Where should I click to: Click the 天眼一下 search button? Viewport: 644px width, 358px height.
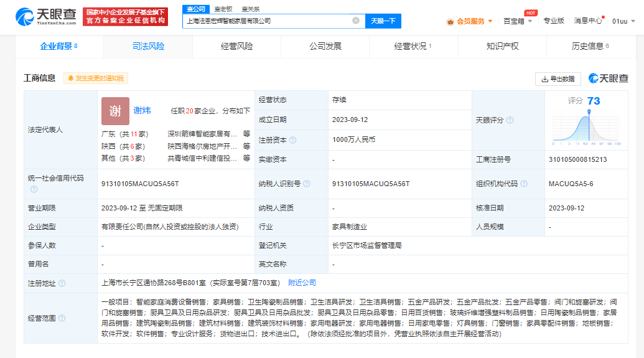pos(383,21)
